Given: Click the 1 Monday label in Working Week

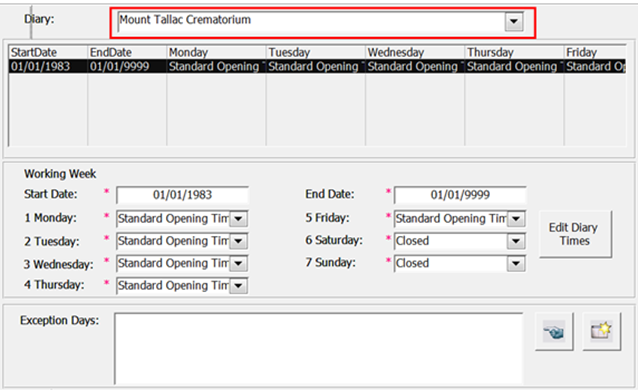Looking at the screenshot, I should (x=50, y=218).
